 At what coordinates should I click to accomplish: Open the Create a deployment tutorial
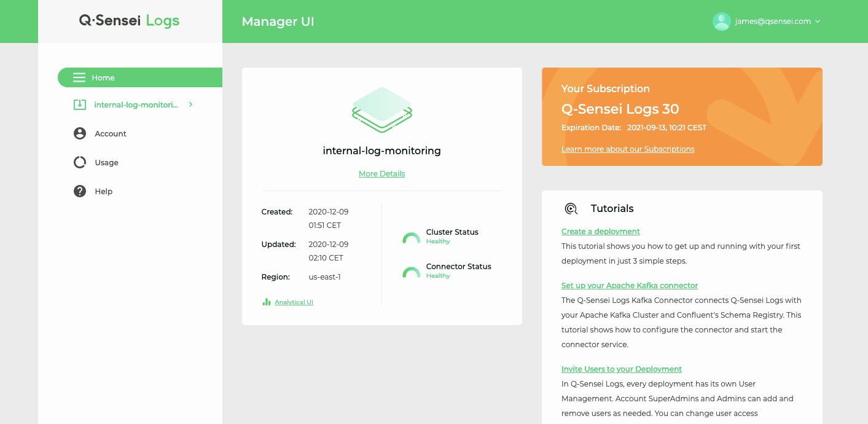pos(601,232)
